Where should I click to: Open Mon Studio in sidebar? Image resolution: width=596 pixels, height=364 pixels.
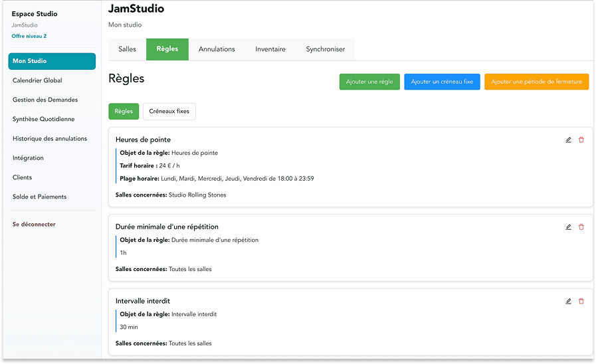click(x=52, y=61)
